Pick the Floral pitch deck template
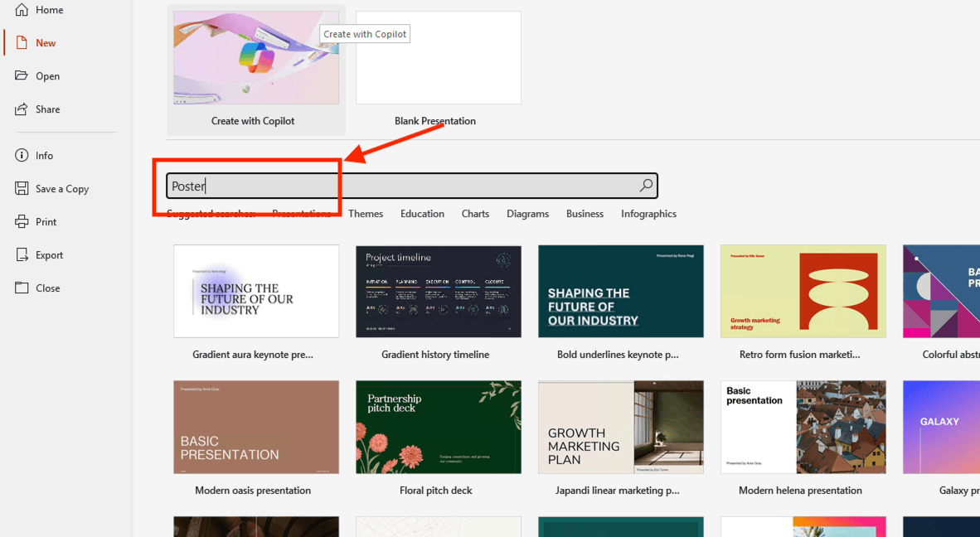The width and height of the screenshot is (980, 537). coord(439,428)
